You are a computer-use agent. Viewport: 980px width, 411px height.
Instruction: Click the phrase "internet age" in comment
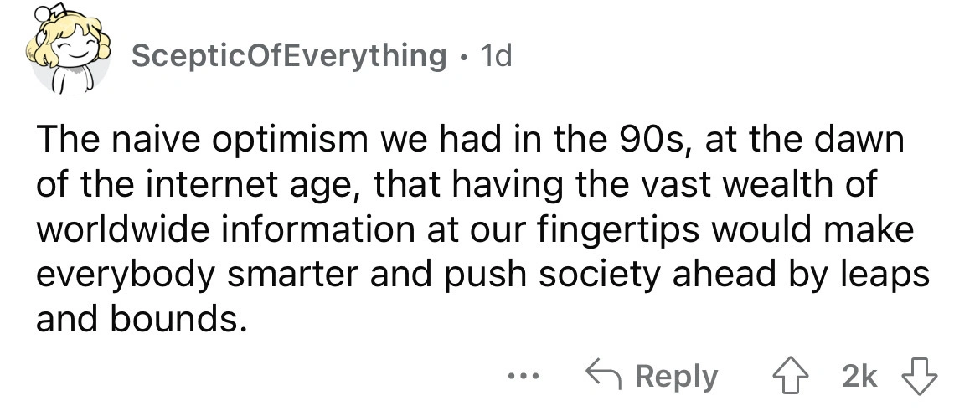225,184
